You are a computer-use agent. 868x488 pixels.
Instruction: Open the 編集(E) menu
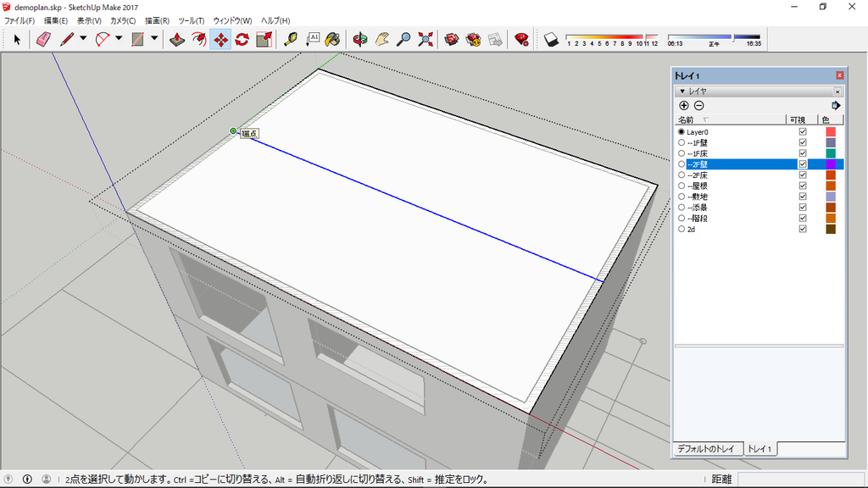[x=56, y=20]
